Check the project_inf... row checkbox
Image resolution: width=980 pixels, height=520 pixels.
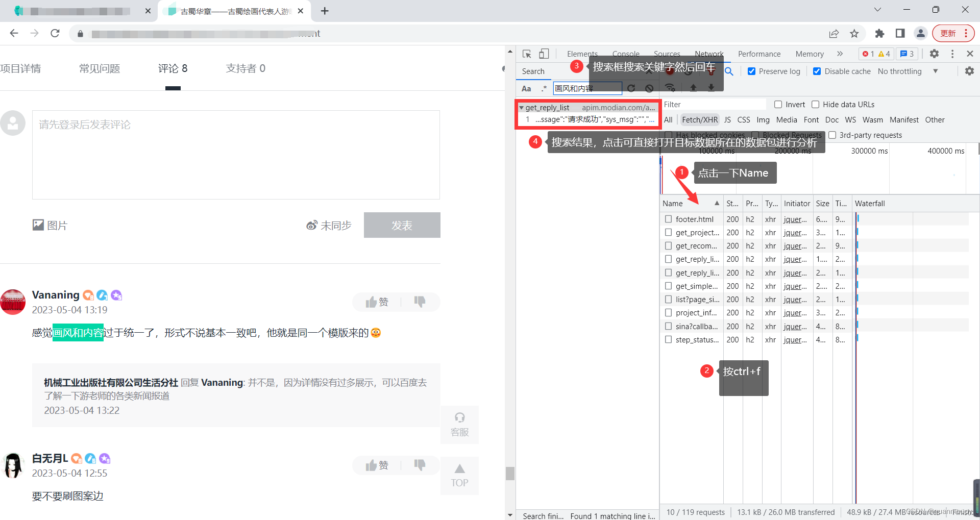[668, 312]
